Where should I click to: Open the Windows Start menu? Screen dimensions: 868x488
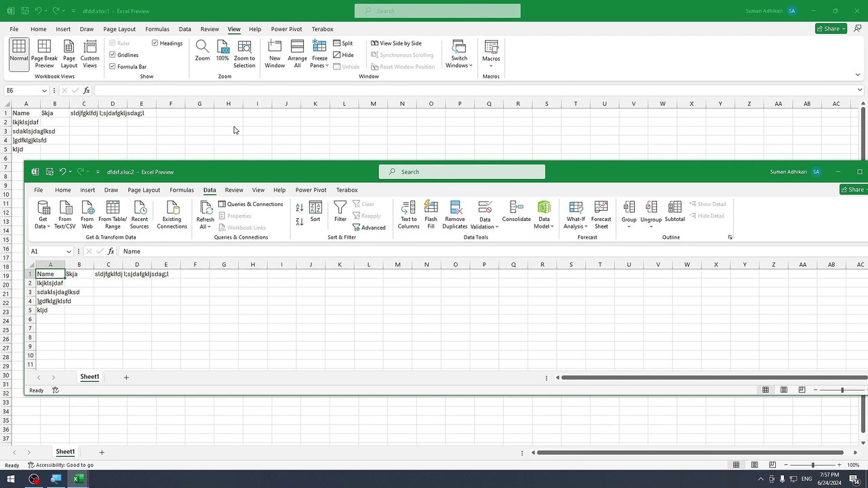[x=11, y=479]
